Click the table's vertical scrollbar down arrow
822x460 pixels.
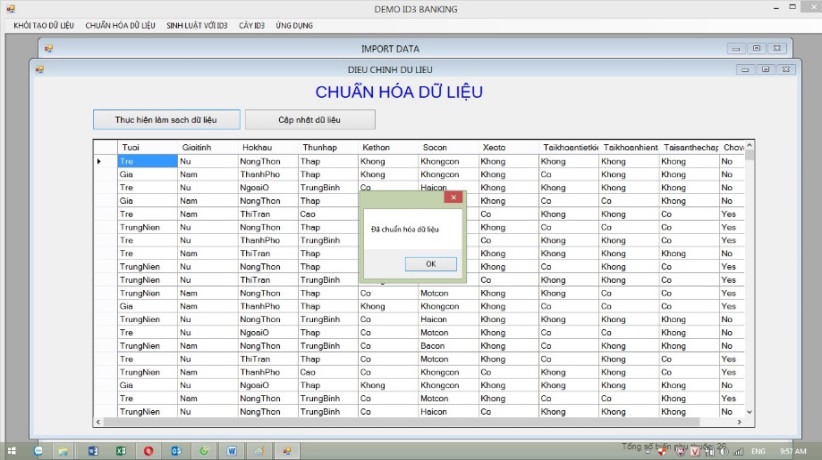tap(749, 412)
